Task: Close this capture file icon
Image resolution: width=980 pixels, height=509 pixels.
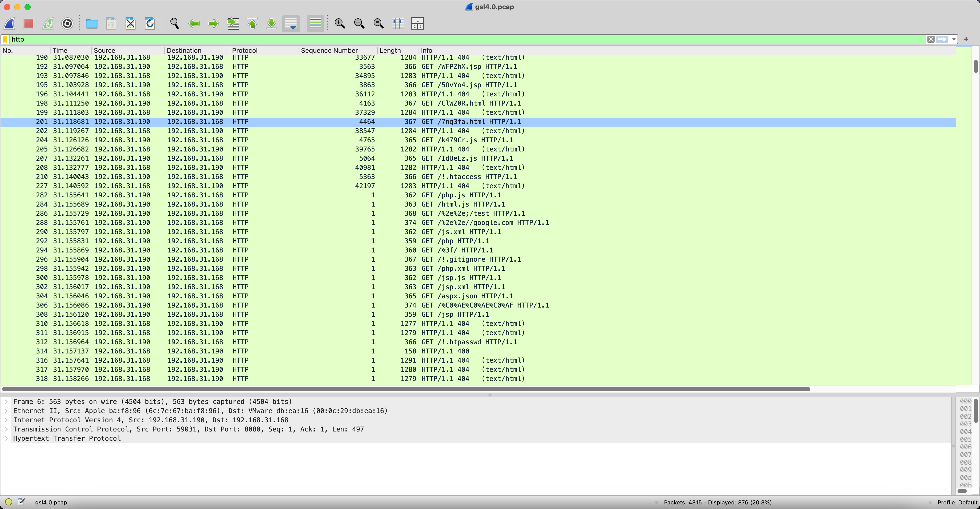Action: point(130,23)
